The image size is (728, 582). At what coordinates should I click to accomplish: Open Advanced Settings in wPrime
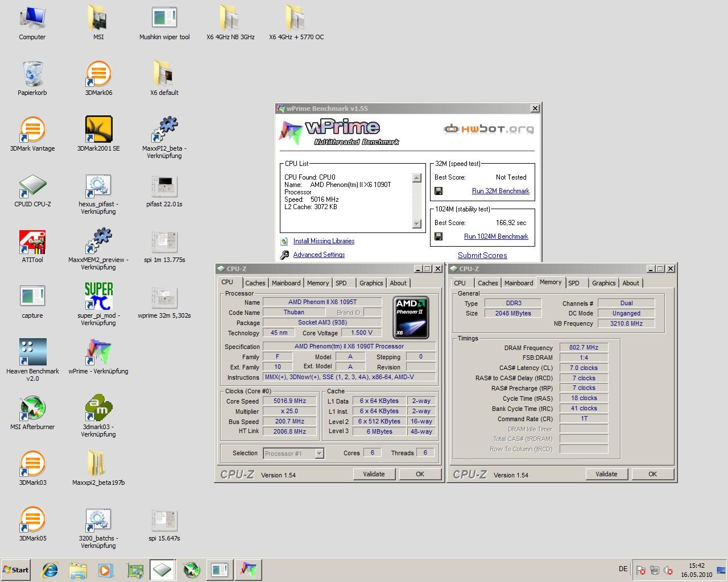(x=319, y=255)
